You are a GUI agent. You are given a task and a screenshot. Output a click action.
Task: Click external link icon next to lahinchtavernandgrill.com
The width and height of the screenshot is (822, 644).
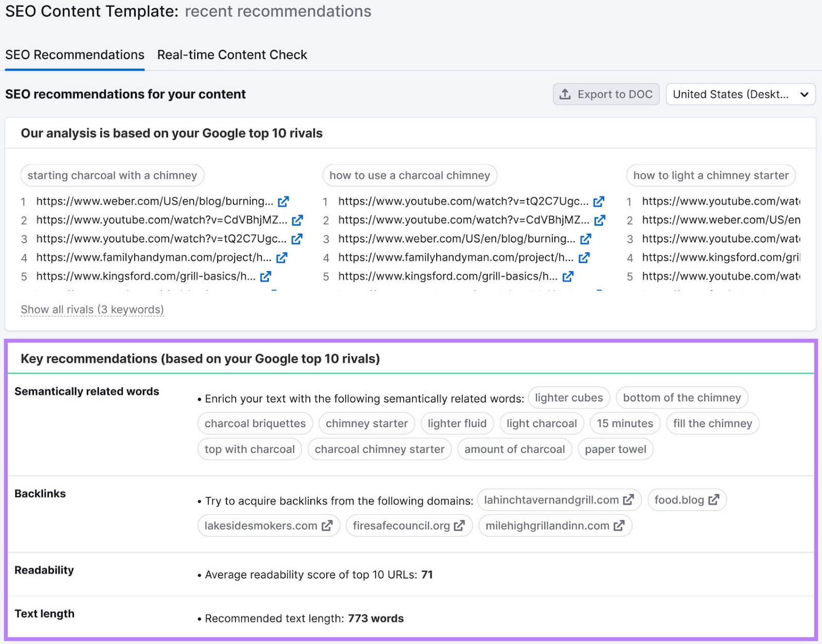pos(628,500)
